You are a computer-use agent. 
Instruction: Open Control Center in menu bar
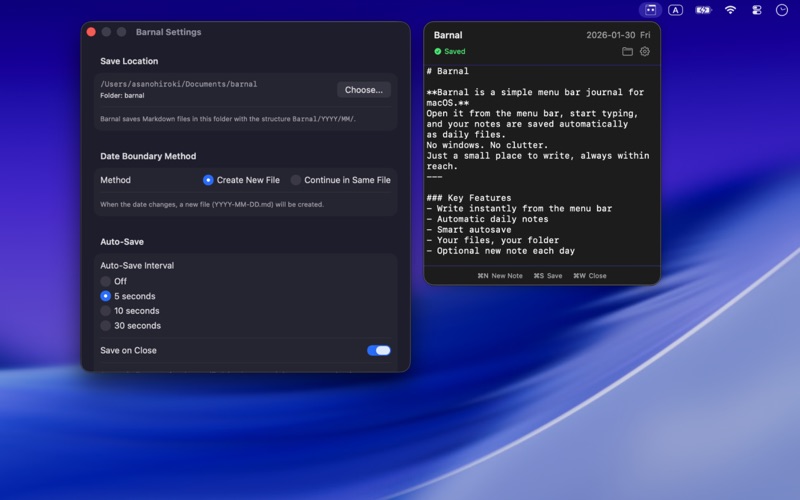(x=757, y=10)
